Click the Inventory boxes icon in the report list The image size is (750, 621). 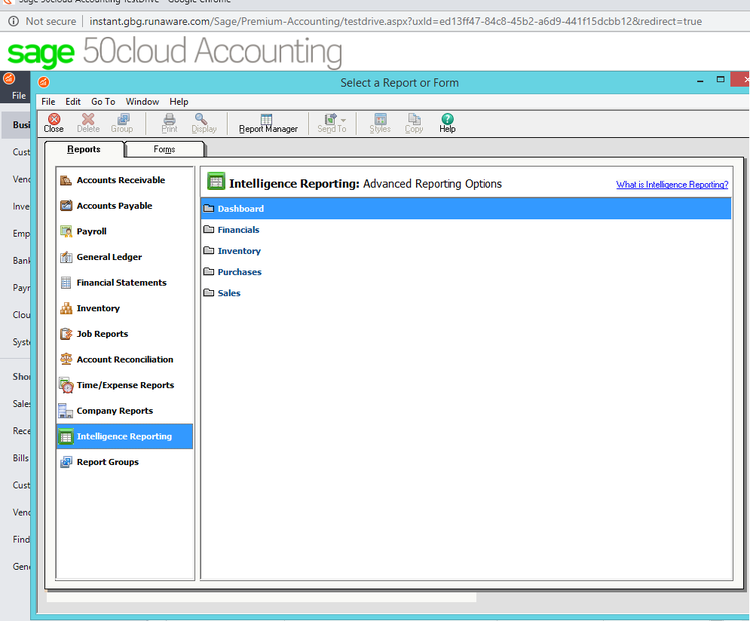[66, 308]
